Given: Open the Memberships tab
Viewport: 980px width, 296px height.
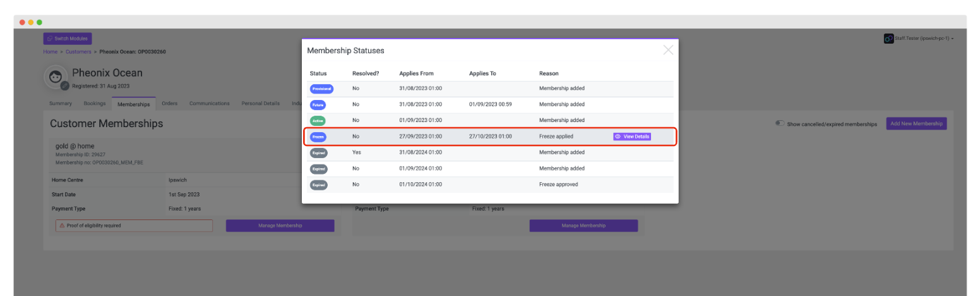Looking at the screenshot, I should [134, 104].
